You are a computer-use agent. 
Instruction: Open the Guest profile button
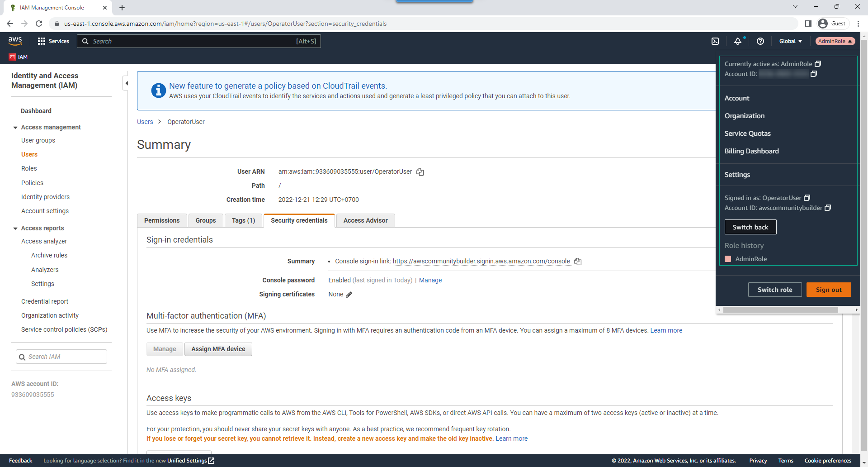(833, 24)
